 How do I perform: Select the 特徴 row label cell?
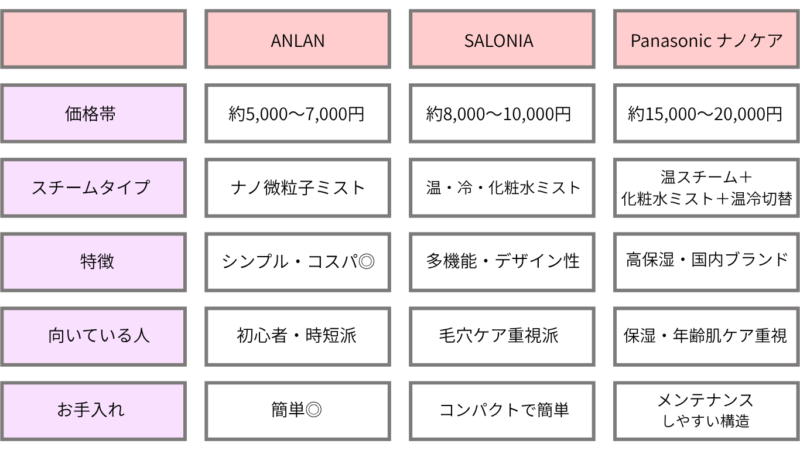click(94, 261)
